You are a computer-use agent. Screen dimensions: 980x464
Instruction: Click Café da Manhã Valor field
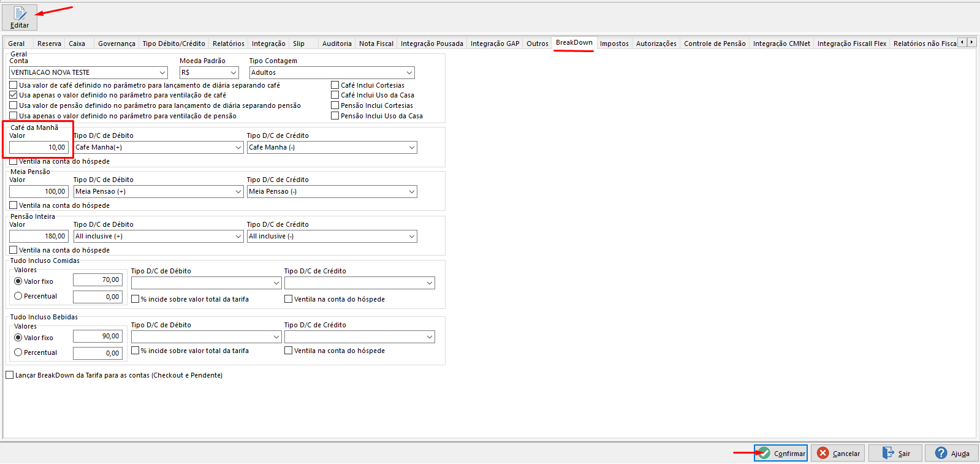(x=39, y=148)
